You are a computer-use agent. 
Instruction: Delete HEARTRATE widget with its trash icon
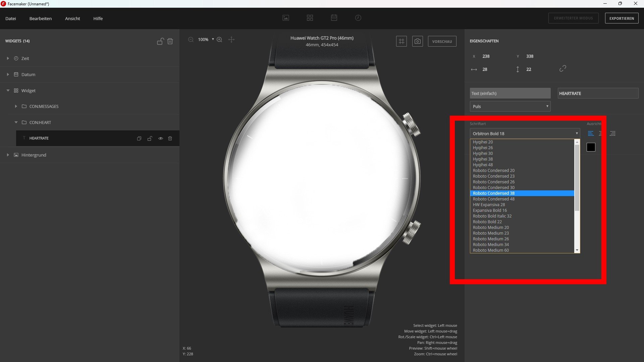(x=170, y=138)
